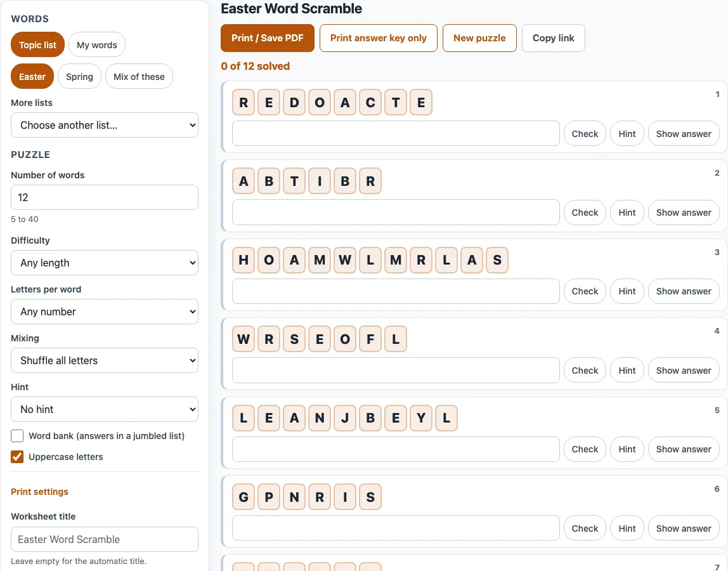Click the Print / Save PDF button
Screen dimensions: 728x571
point(268,38)
